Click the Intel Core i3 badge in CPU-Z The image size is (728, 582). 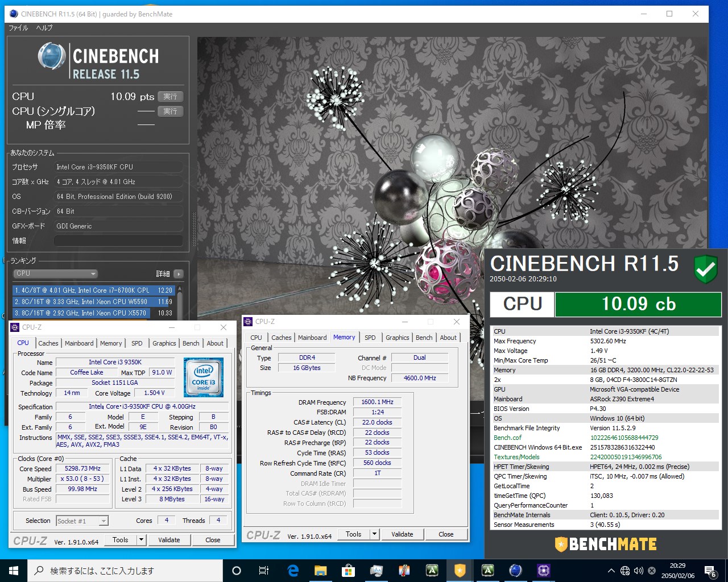204,377
